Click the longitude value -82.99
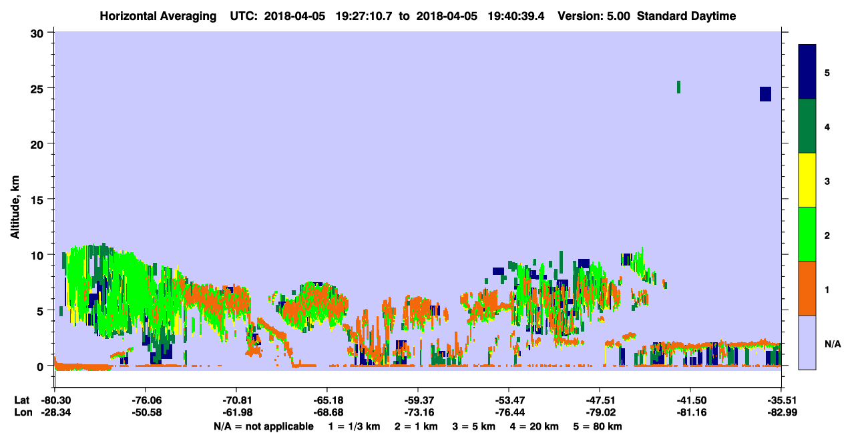Image resolution: width=868 pixels, height=445 pixels. click(781, 413)
